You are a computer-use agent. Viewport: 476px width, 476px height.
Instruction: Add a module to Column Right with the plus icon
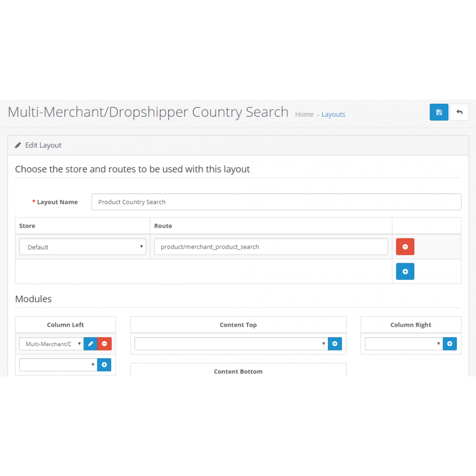coord(450,344)
